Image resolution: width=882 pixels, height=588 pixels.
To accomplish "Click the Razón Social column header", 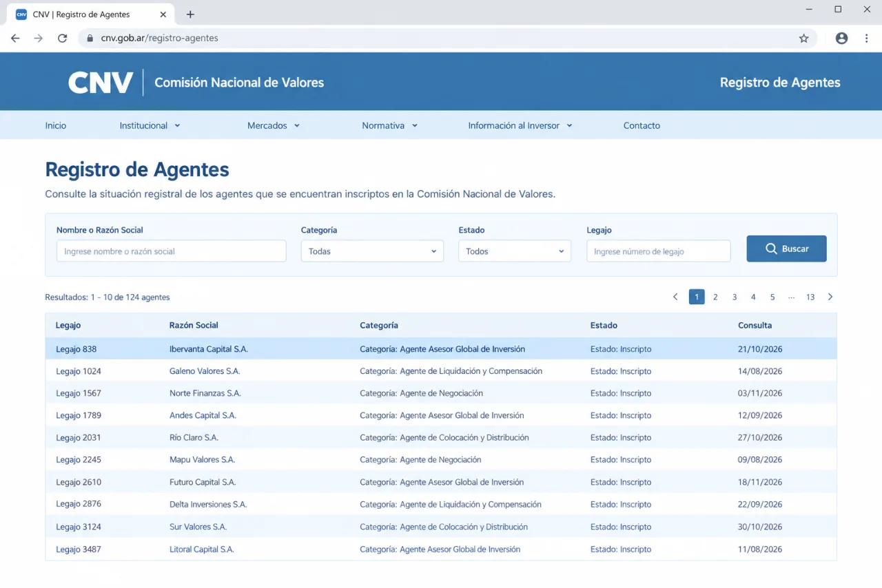I will point(194,325).
